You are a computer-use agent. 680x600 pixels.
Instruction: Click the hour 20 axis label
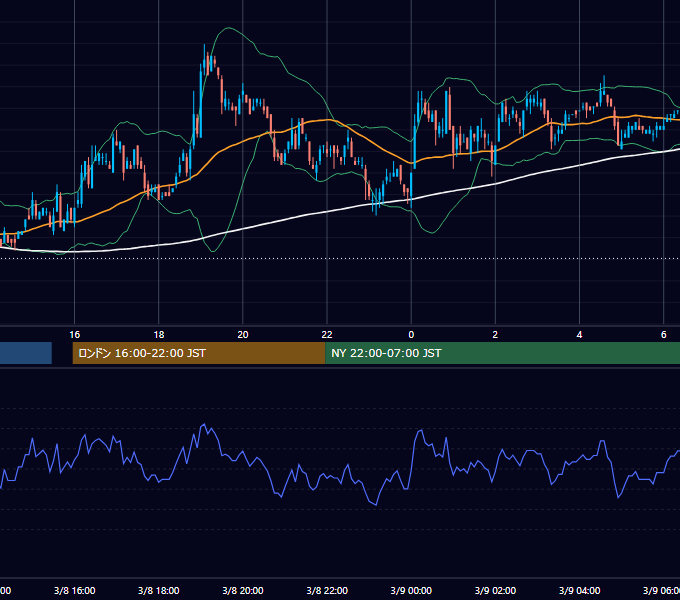click(x=243, y=334)
